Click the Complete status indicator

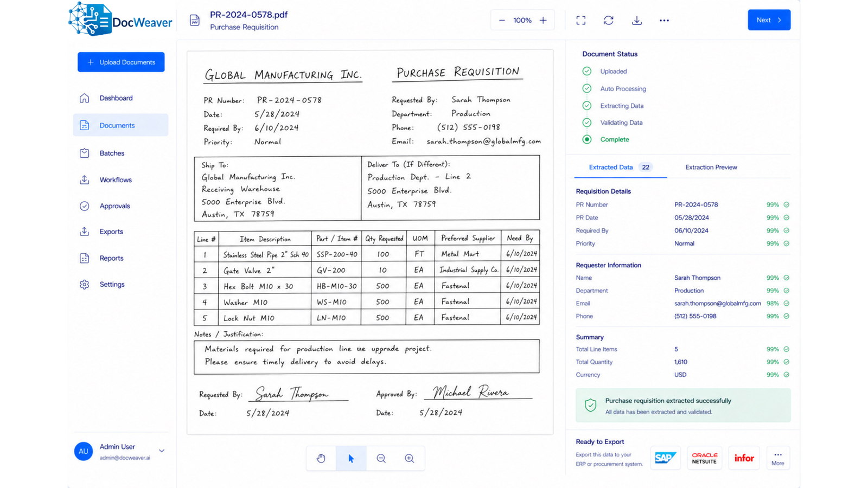coord(587,139)
